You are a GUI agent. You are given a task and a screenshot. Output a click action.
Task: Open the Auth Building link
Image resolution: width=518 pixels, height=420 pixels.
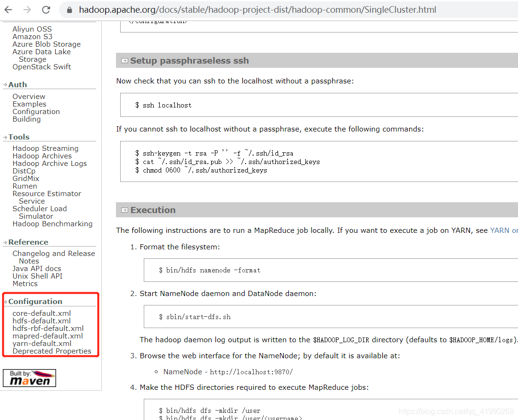pos(26,119)
